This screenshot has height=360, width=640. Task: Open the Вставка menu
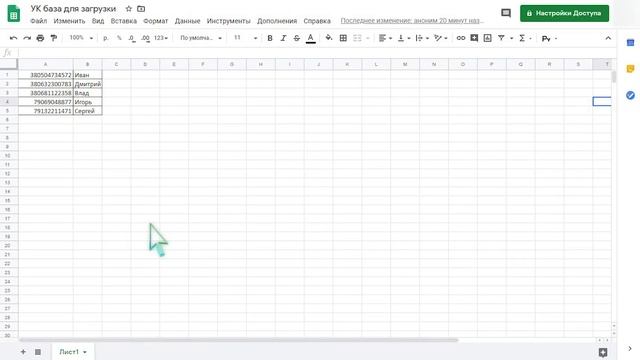tap(124, 21)
